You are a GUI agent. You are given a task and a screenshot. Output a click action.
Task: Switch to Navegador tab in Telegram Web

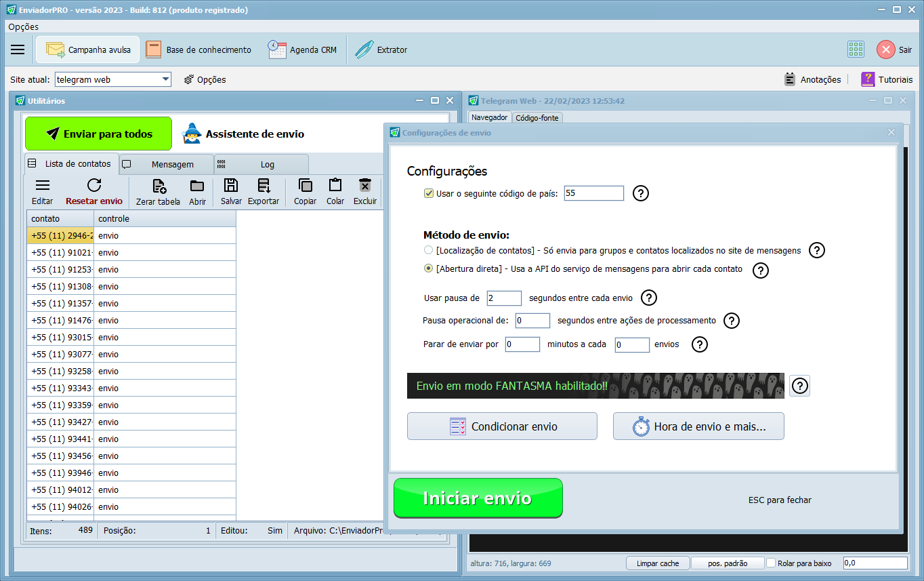(490, 117)
